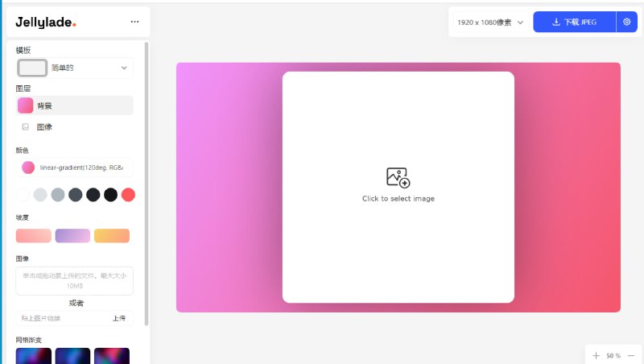This screenshot has width=644, height=364.
Task: Pick the red color swatch
Action: point(128,195)
